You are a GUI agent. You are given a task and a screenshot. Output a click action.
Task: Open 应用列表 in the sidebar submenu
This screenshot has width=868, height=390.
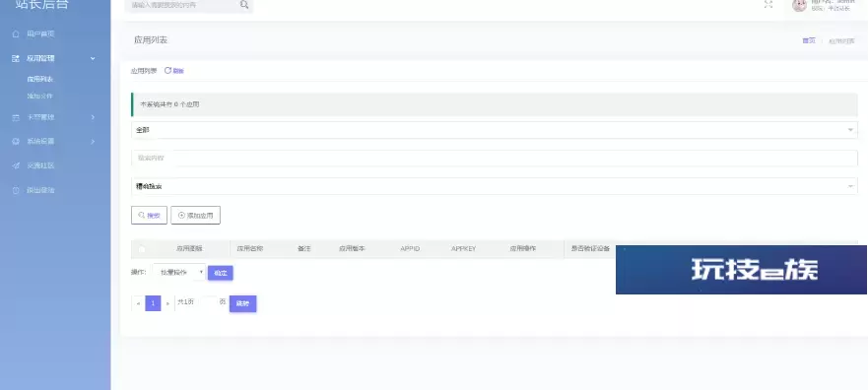tap(39, 79)
